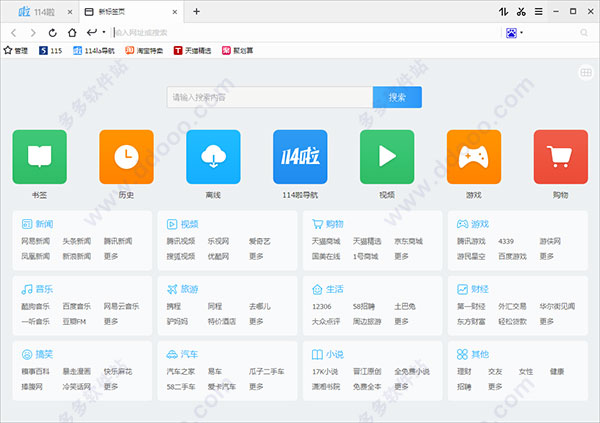The height and width of the screenshot is (423, 600).
Task: Close the 114啦 tab
Action: (x=70, y=12)
